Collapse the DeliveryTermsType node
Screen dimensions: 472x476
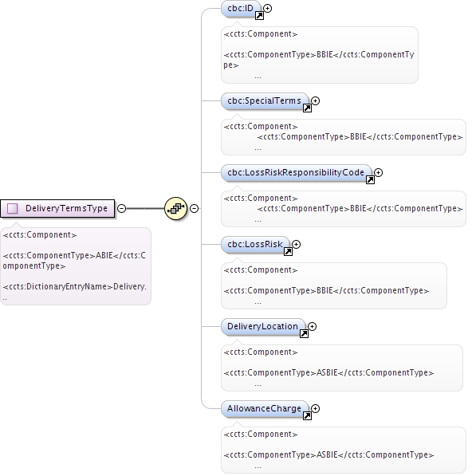coord(121,209)
